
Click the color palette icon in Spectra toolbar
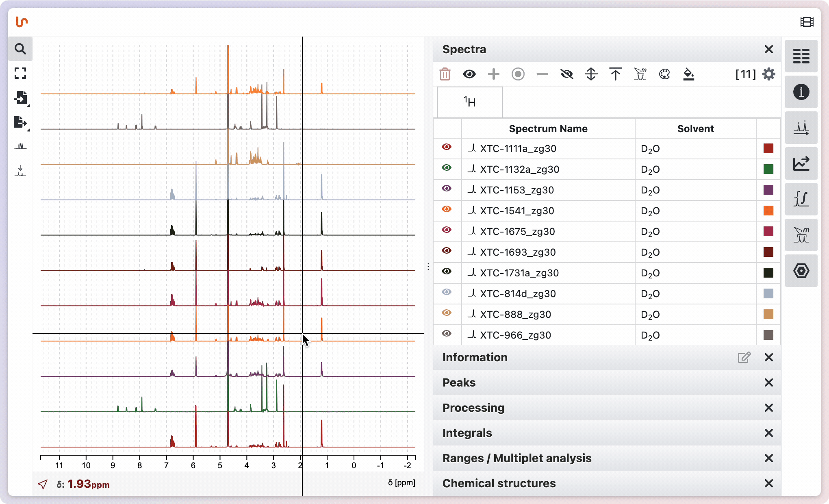(x=664, y=74)
